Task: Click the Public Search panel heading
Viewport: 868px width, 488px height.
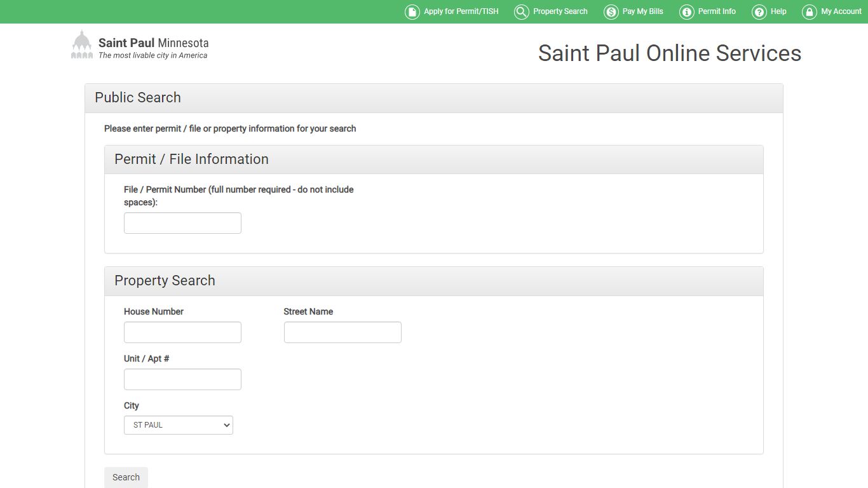Action: click(138, 98)
